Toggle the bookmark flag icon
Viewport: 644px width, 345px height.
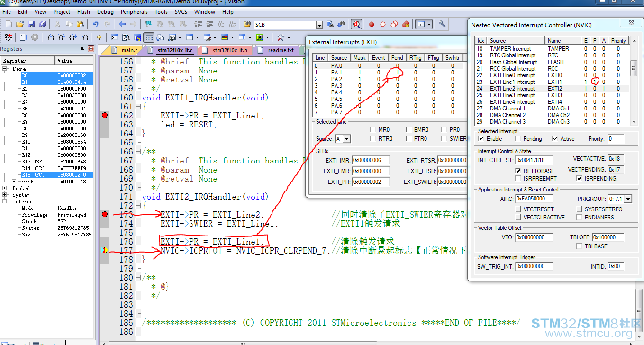[148, 24]
